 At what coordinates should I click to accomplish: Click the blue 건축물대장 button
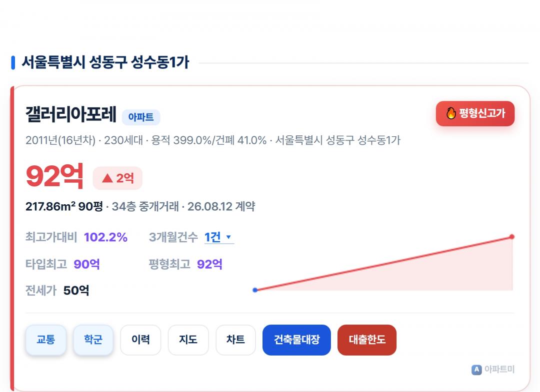click(296, 340)
